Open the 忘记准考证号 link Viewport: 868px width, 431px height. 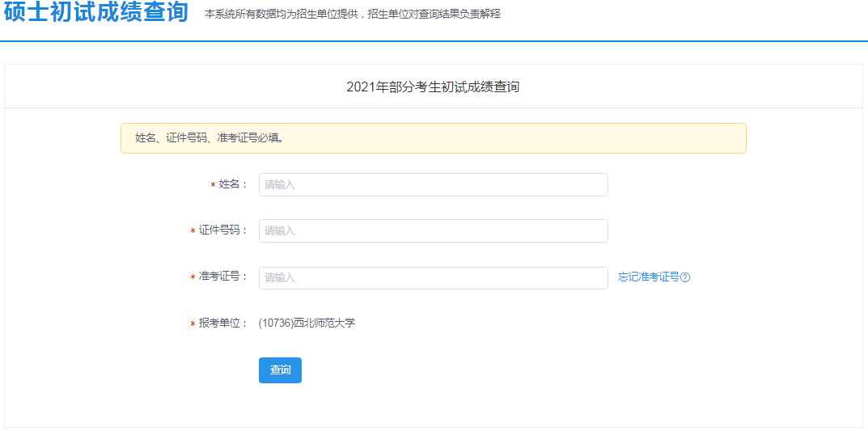click(x=649, y=277)
